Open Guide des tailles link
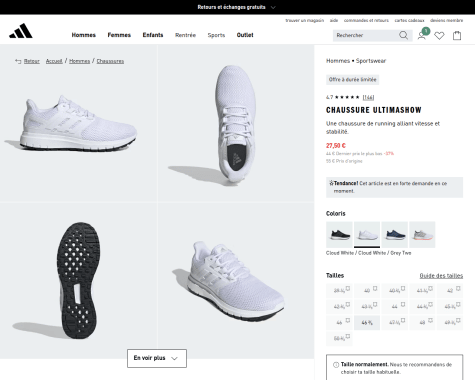The height and width of the screenshot is (380, 475). pos(441,276)
